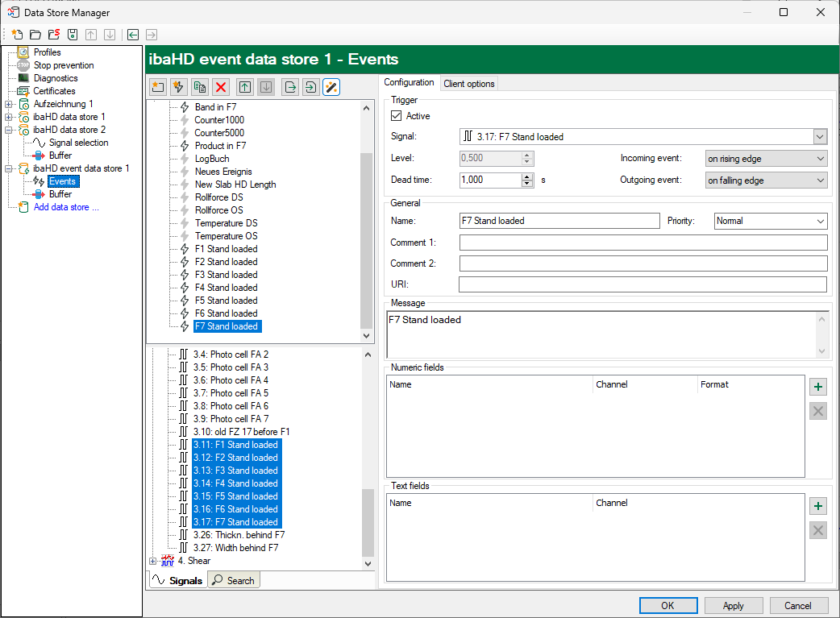Viewport: 840px width, 618px height.
Task: Add a new event folder
Action: [158, 87]
